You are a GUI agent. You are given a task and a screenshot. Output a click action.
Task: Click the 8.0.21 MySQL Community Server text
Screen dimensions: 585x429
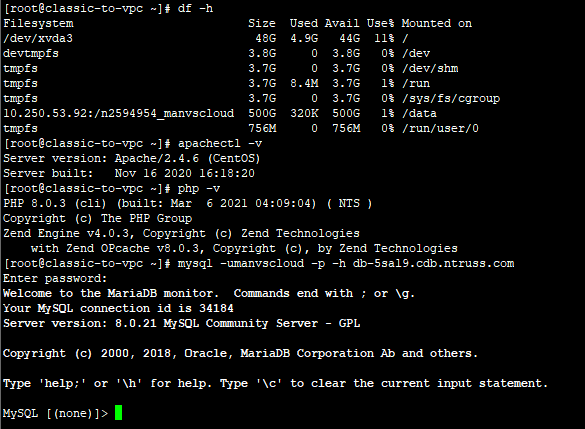point(216,323)
